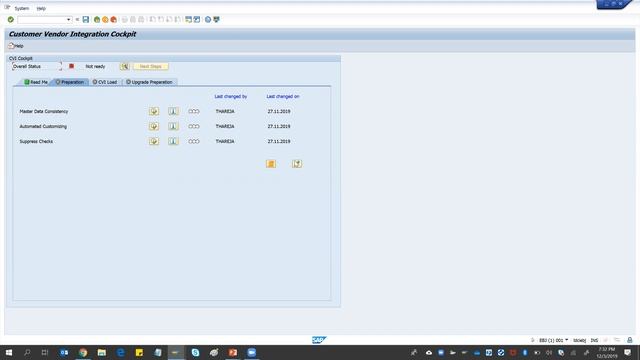Click the Last changed by column header
The height and width of the screenshot is (360, 640).
[x=231, y=97]
